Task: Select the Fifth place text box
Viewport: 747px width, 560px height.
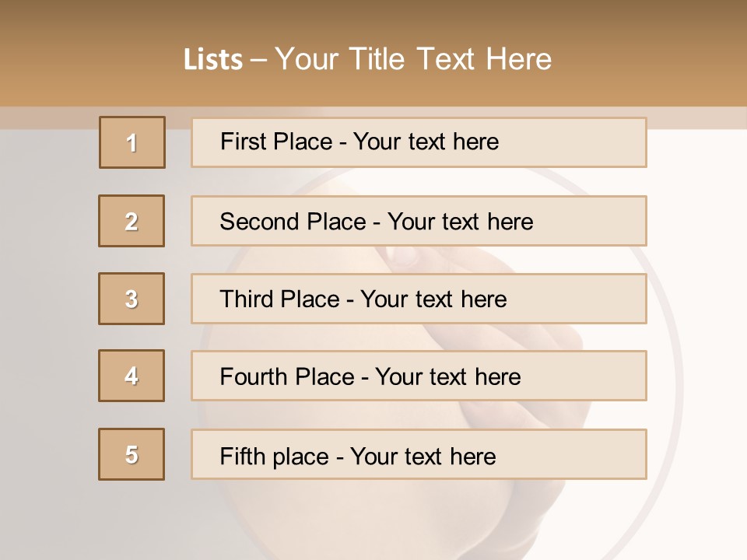Action: 419,454
